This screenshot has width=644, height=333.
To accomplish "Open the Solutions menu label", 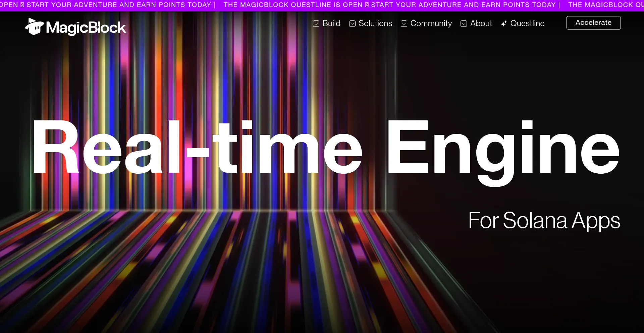I will click(x=375, y=23).
